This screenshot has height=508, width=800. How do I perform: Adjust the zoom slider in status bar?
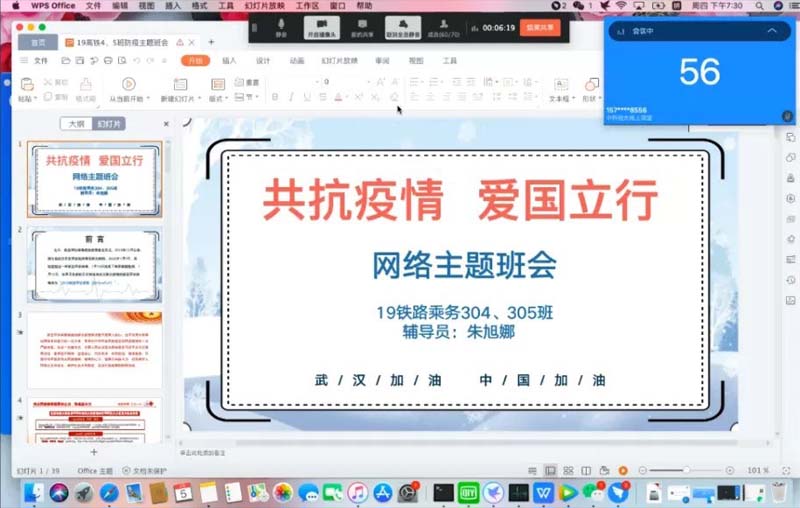click(x=687, y=470)
